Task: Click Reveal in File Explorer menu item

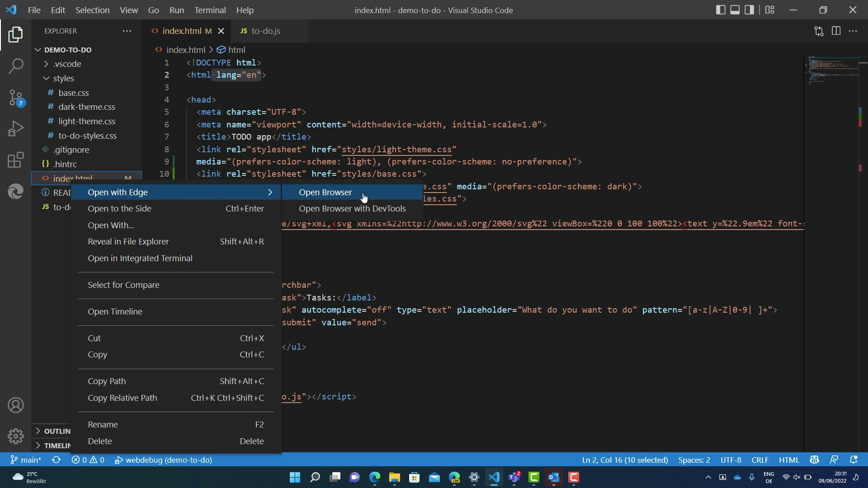Action: point(128,241)
